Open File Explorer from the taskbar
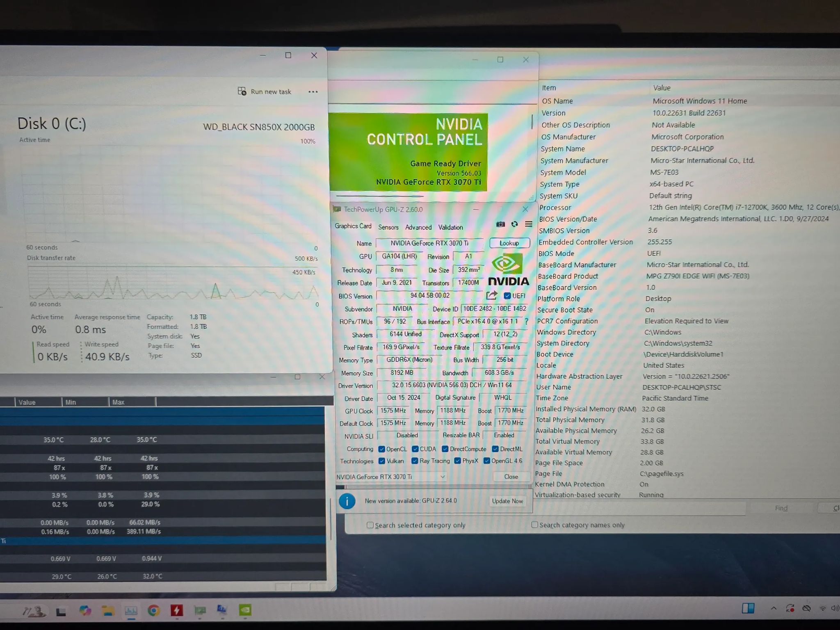This screenshot has width=840, height=630. [x=108, y=611]
